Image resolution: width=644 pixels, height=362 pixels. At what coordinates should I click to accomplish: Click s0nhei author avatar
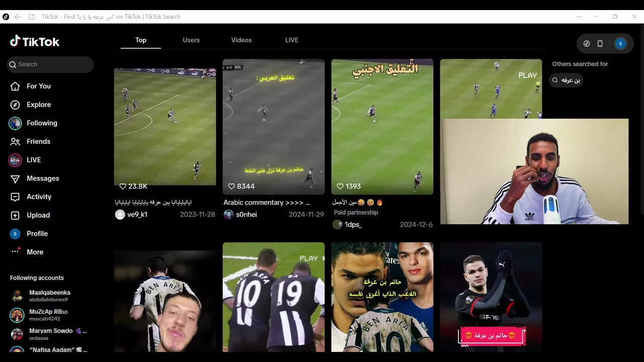point(228,215)
